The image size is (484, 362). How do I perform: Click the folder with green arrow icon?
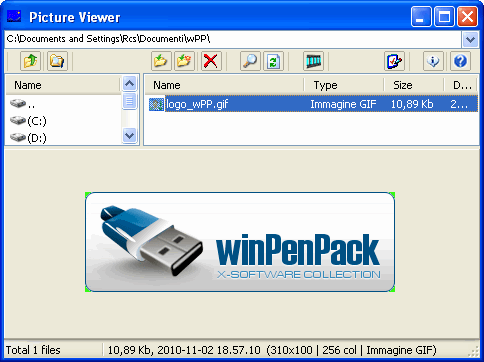click(x=161, y=61)
